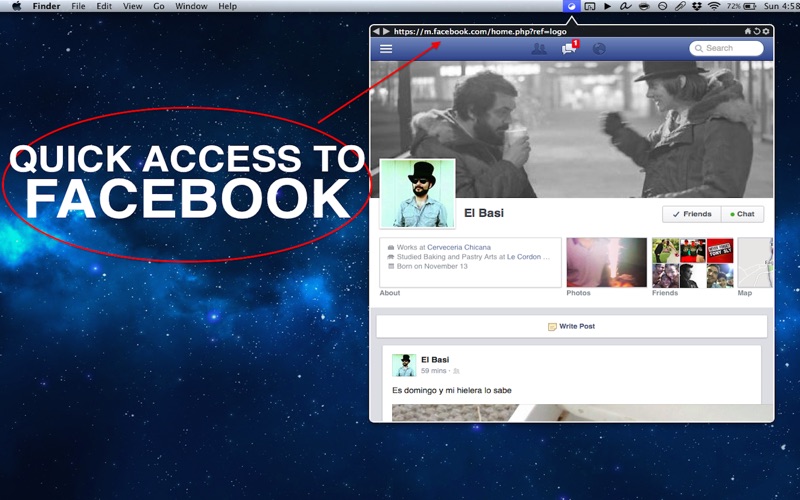
Task: Click the 'About' label under the info box
Action: [x=390, y=293]
